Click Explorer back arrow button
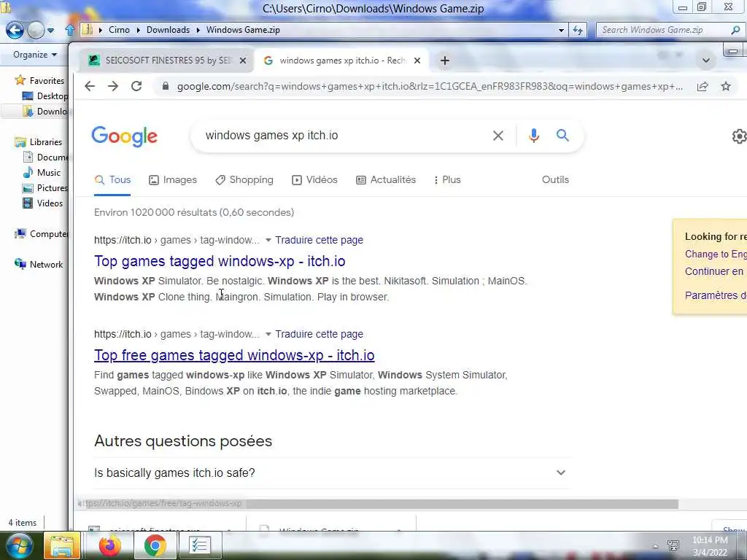 pos(15,30)
